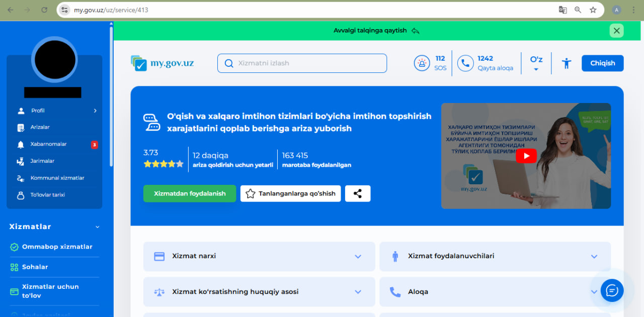Open Arizalar in the sidebar menu

coord(40,128)
